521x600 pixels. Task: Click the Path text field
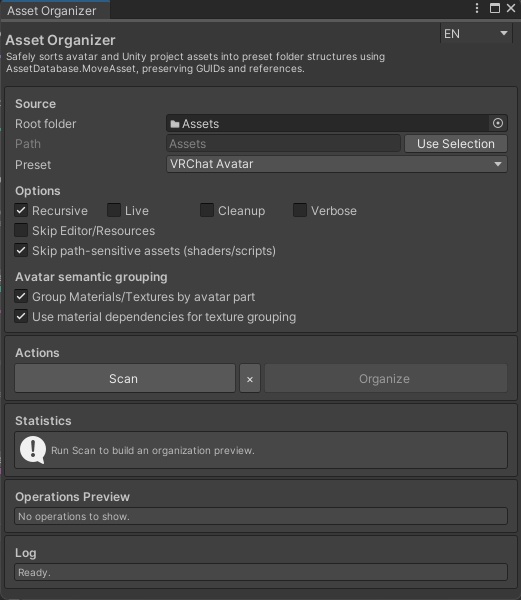(x=283, y=144)
